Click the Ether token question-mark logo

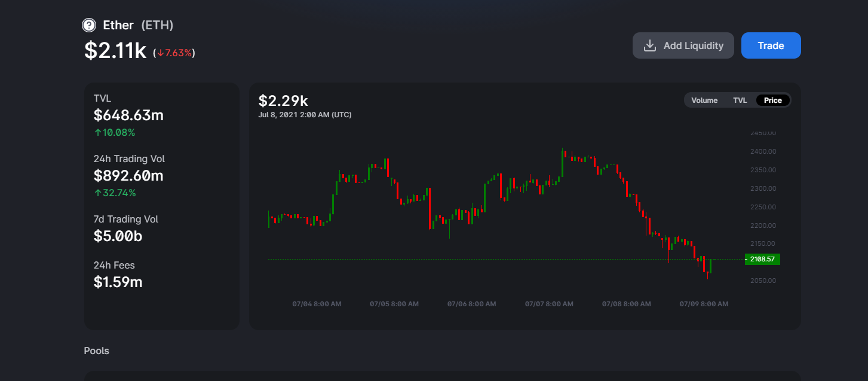tap(89, 25)
